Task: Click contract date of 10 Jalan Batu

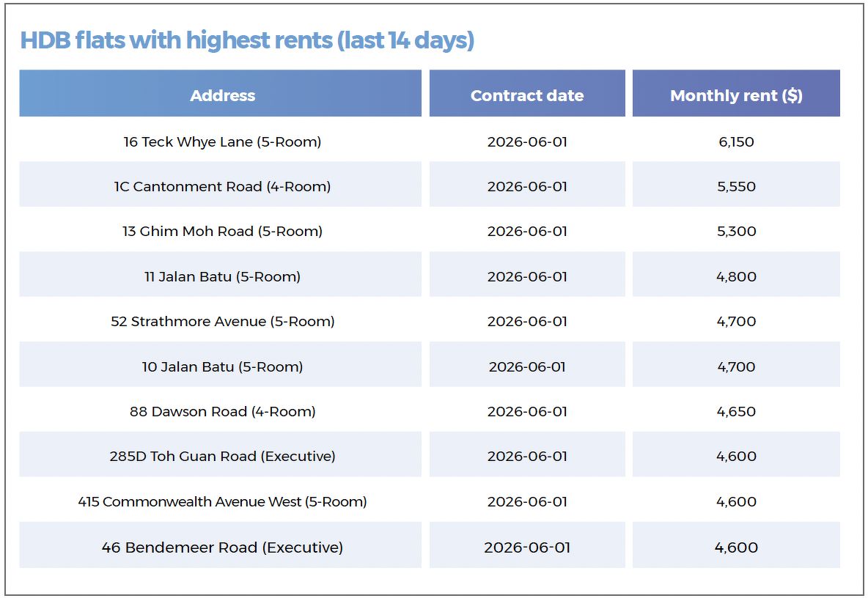Action: click(527, 367)
